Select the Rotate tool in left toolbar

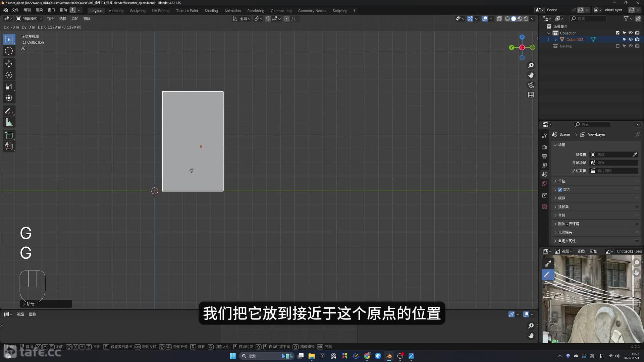coord(9,75)
